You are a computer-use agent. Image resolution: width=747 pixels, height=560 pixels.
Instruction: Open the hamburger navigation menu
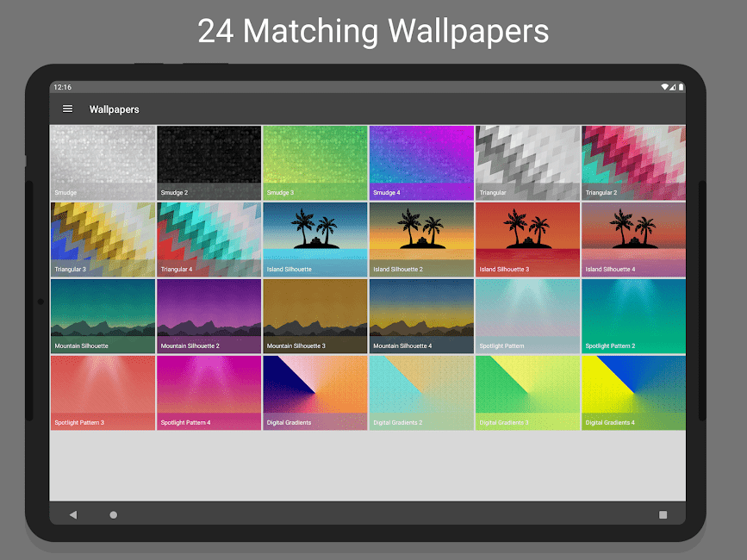68,109
